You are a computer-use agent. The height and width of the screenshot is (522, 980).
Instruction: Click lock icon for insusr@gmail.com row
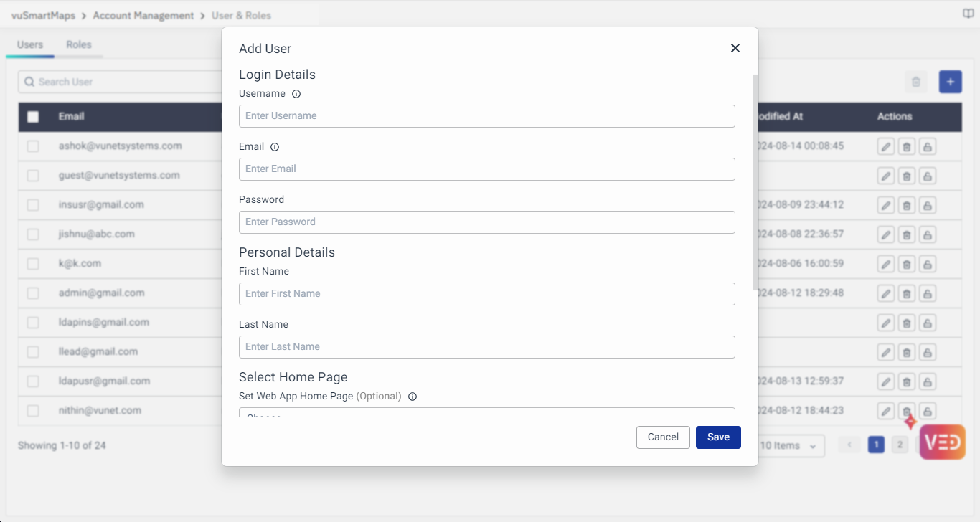click(928, 205)
